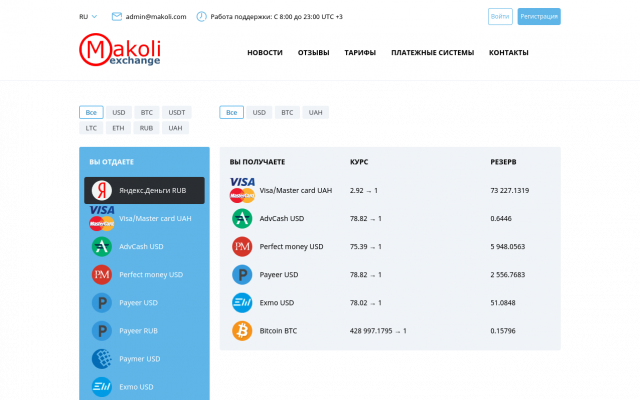Viewport: 640px width, 400px height.
Task: Click the 73 227.1319 reserve value
Action: (510, 191)
